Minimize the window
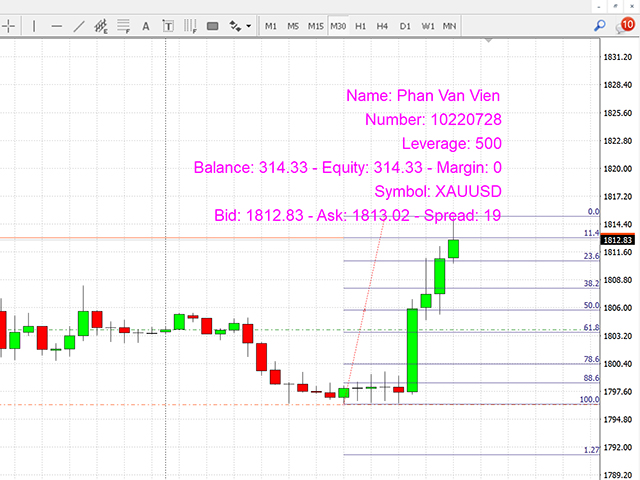640x480 pixels. pos(598,6)
